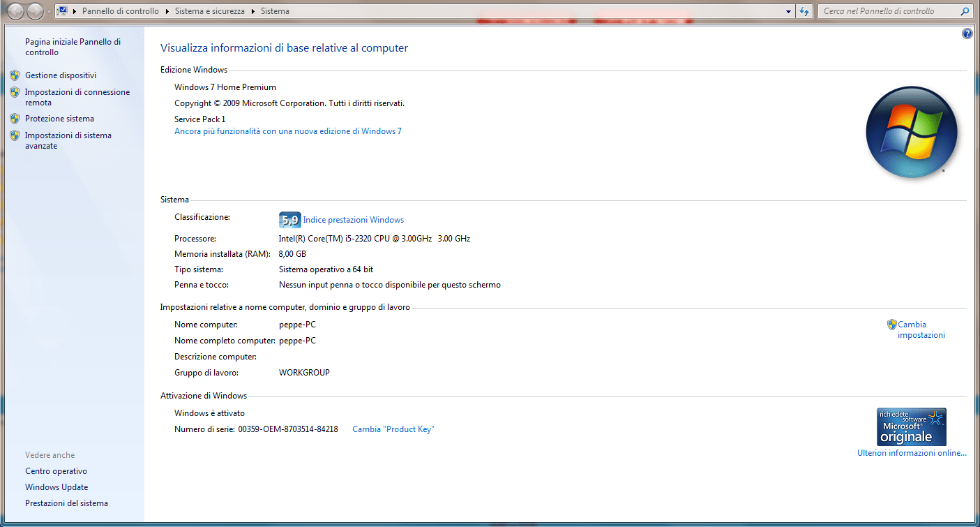Open Gestione dispositivi
980x527 pixels.
click(61, 75)
